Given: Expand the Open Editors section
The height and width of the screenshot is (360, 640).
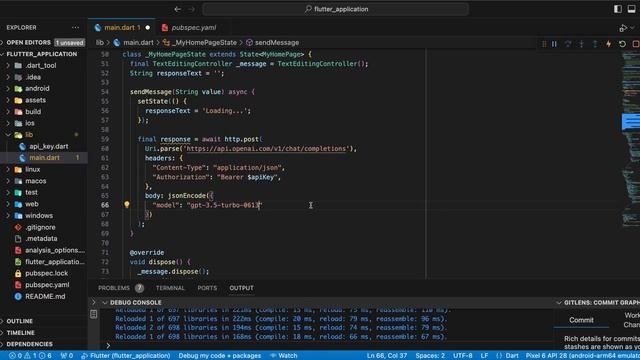Looking at the screenshot, I should (x=44, y=42).
